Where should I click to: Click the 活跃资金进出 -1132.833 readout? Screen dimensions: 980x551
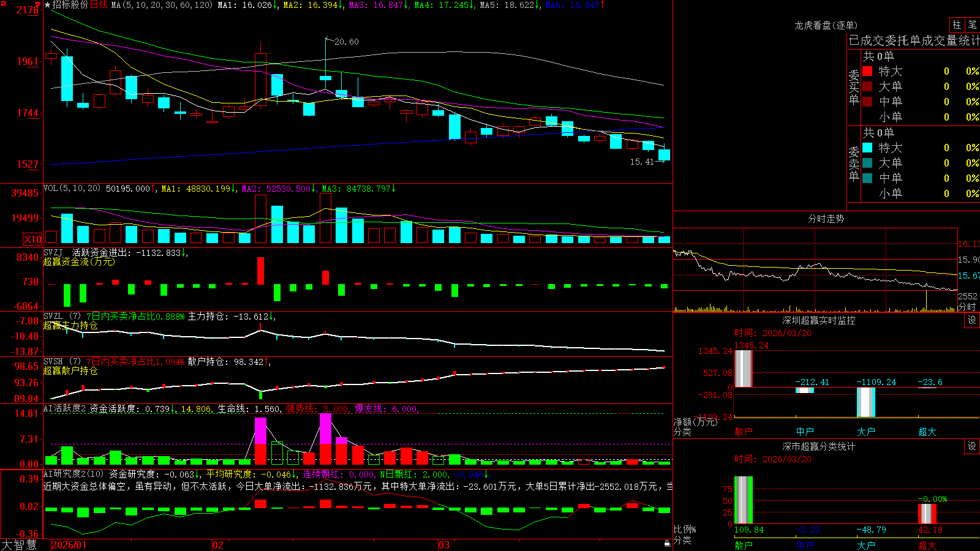point(130,252)
